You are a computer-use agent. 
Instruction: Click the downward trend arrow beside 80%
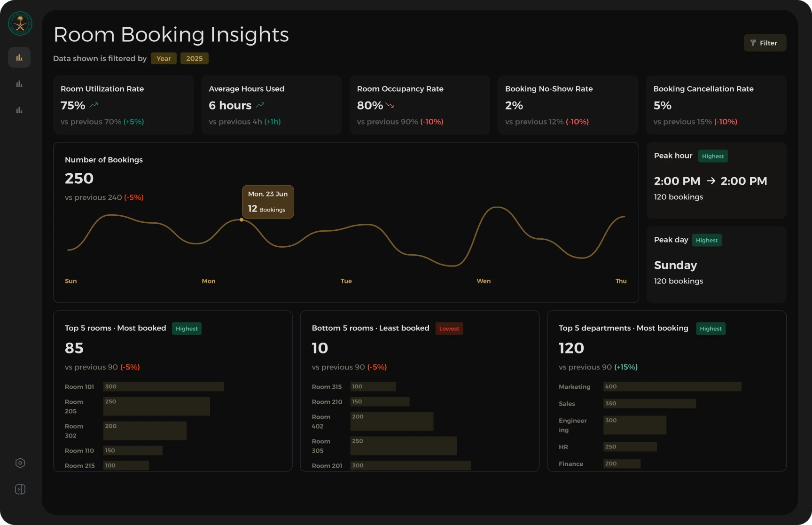(390, 105)
